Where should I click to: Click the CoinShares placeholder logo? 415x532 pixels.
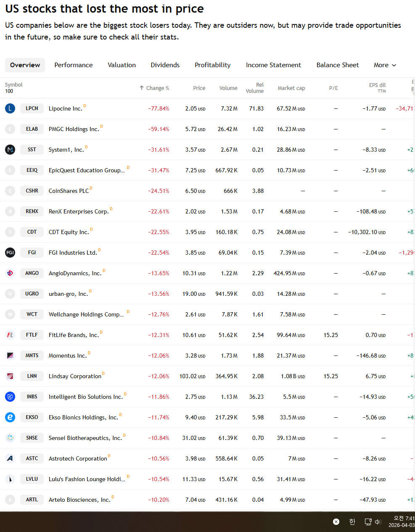point(10,191)
